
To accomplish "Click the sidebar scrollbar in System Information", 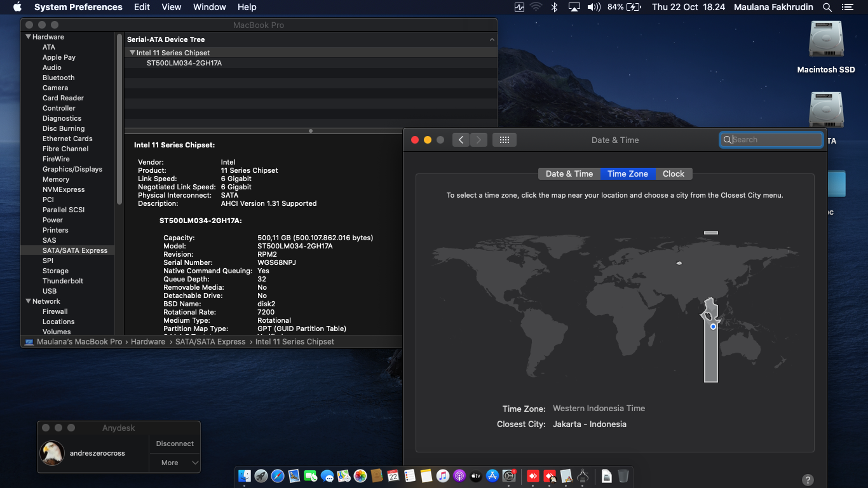I will point(119,118).
